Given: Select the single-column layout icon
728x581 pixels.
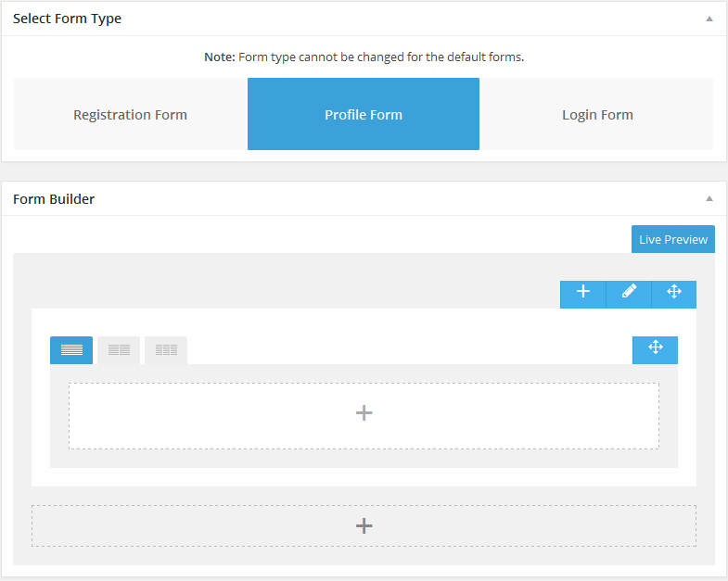Looking at the screenshot, I should 71,350.
